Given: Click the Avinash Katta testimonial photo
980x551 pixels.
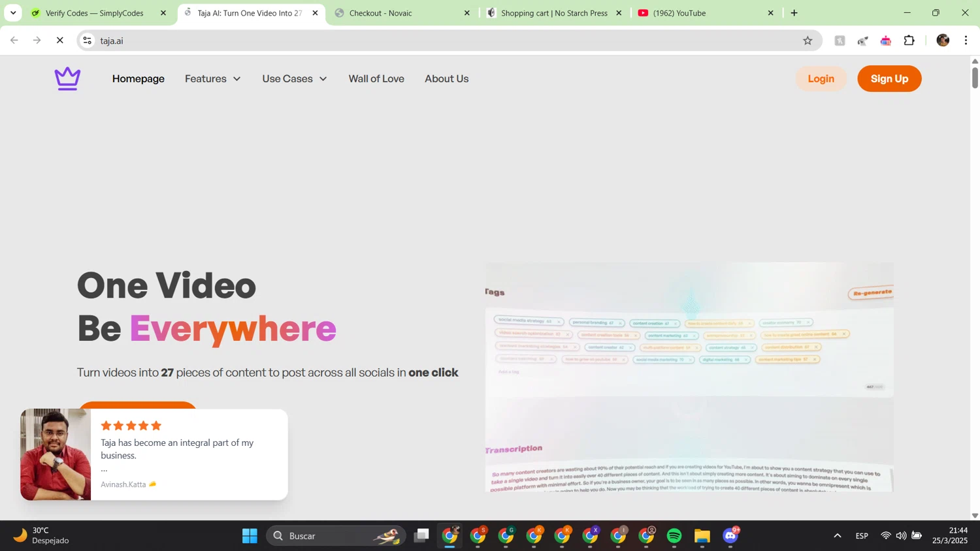Looking at the screenshot, I should pos(56,454).
